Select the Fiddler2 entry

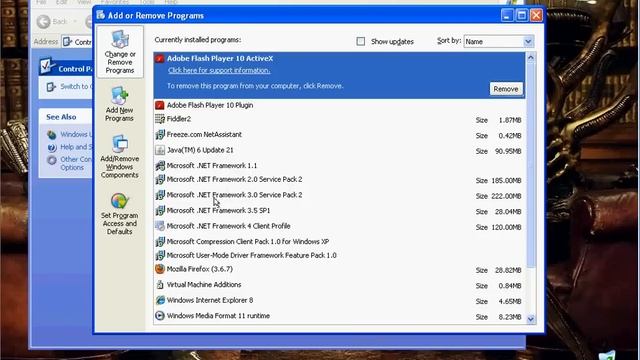point(340,119)
